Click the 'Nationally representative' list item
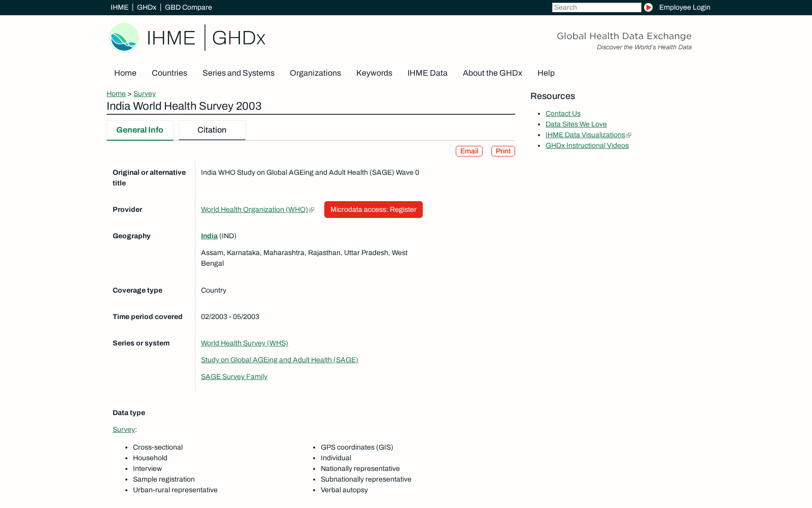812x508 pixels. pos(360,468)
